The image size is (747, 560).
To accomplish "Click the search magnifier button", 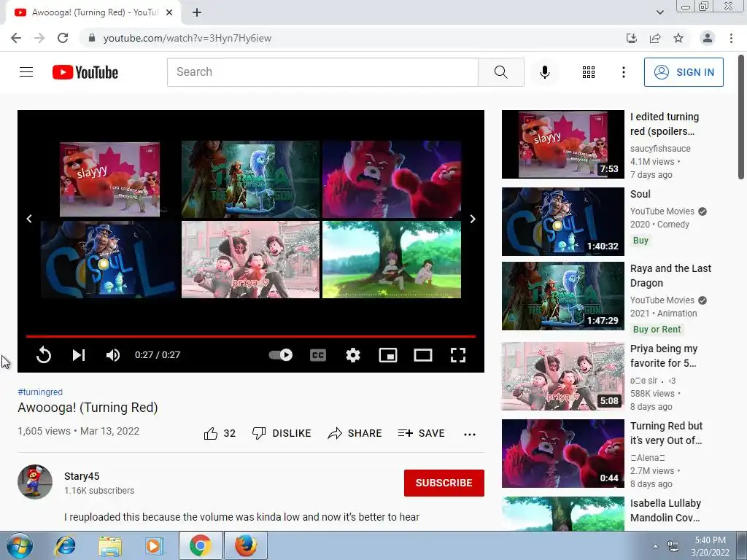I will (x=500, y=72).
